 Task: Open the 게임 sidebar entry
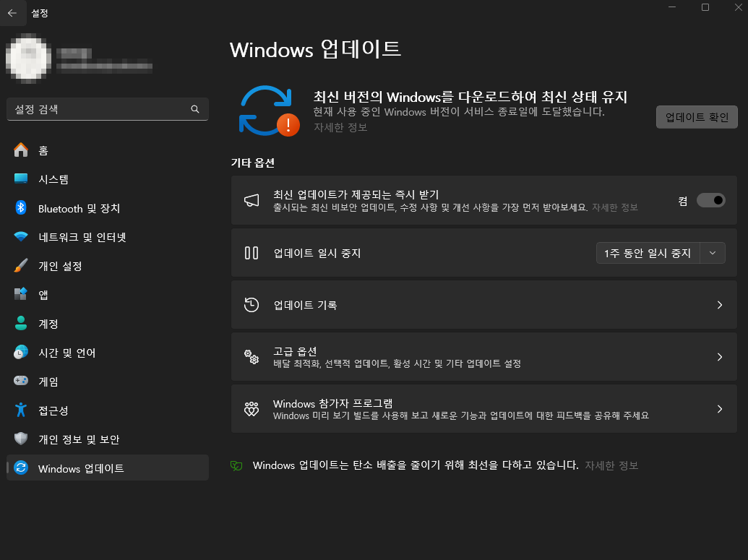[108, 381]
